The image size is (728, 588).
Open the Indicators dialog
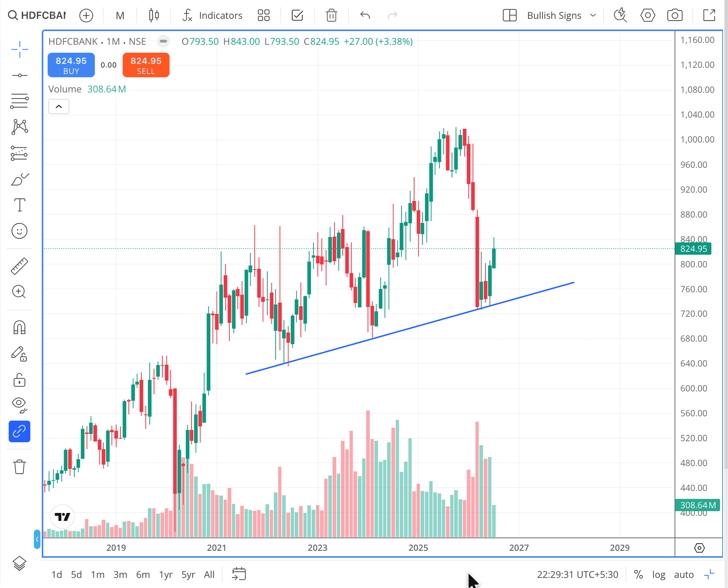pyautogui.click(x=212, y=15)
